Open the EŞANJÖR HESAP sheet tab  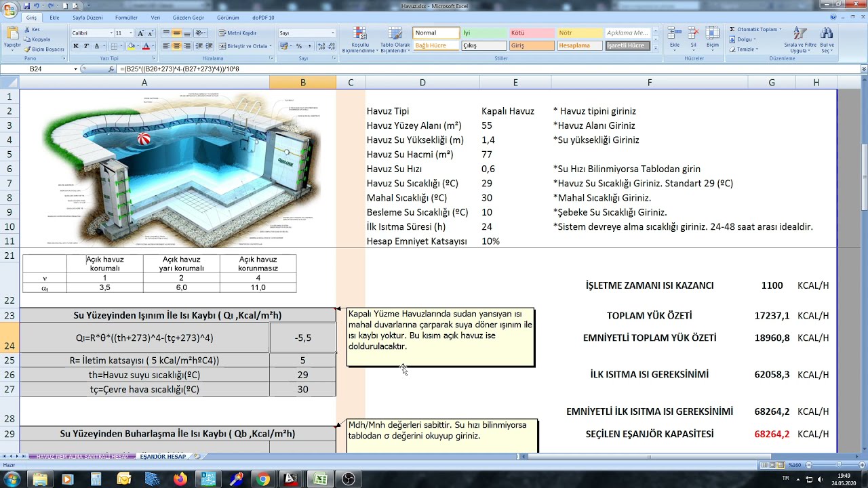click(x=163, y=456)
